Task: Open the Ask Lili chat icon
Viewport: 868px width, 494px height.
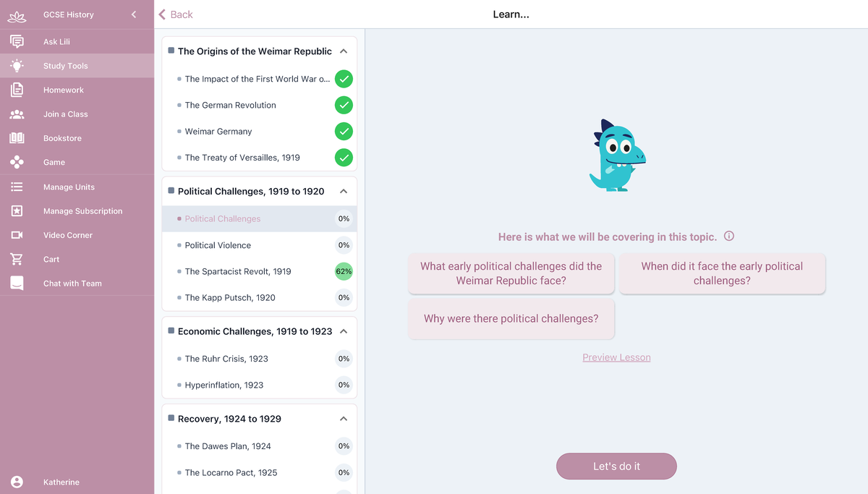Action: coord(17,41)
